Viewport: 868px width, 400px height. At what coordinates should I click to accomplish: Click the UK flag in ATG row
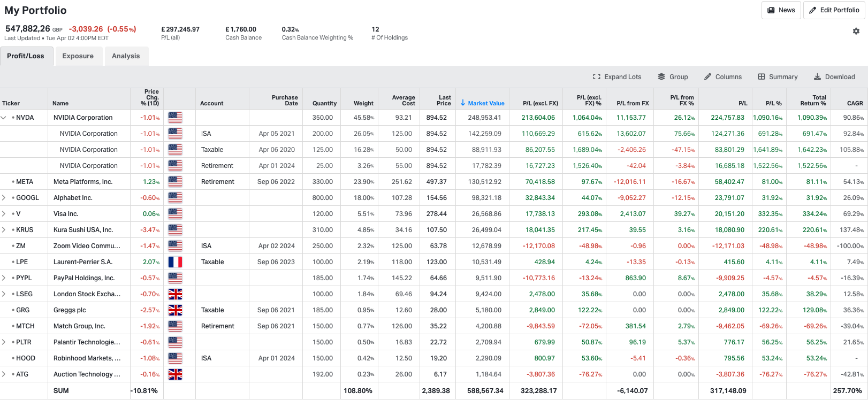pyautogui.click(x=175, y=374)
